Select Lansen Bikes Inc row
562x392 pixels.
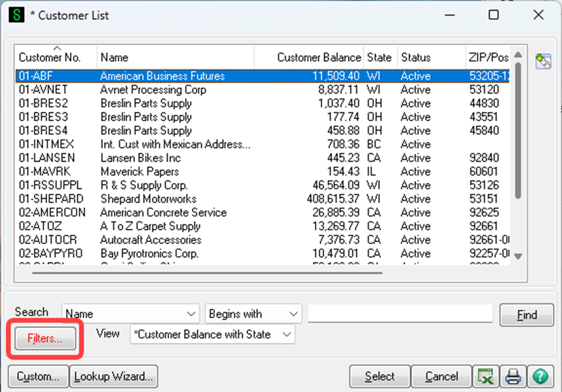click(263, 158)
